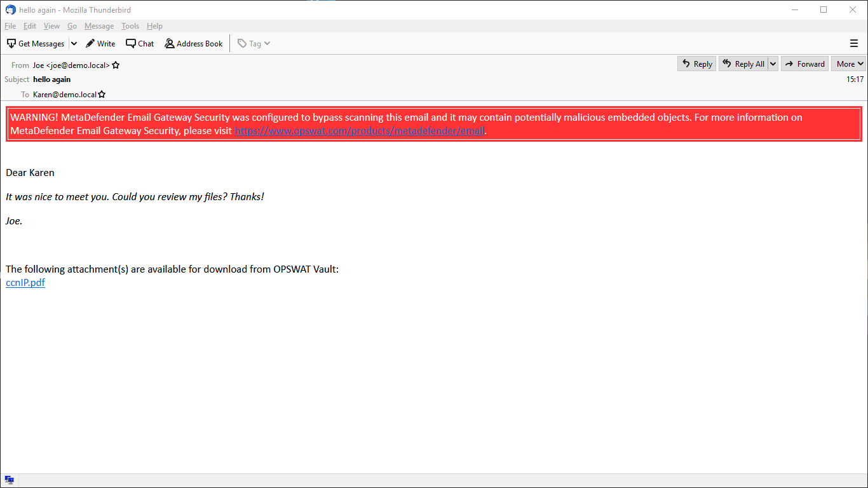Open the Tag dropdown
Viewport: 868px width, 488px height.
(254, 43)
